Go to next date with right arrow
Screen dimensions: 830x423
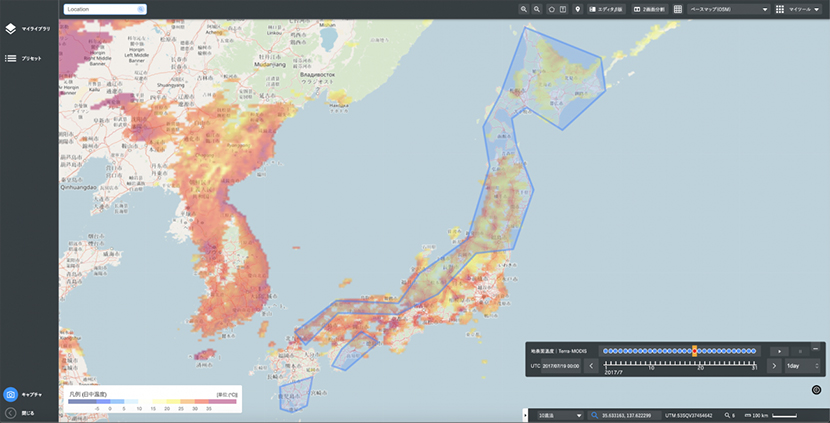(774, 366)
